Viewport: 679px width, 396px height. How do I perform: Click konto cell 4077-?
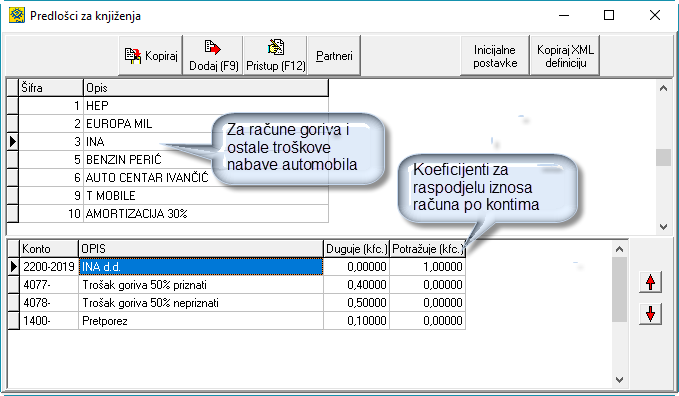click(49, 285)
